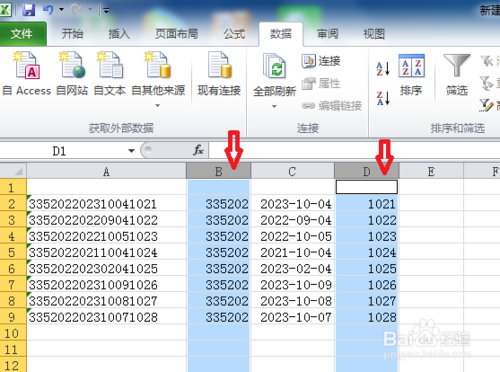Click date cell 2021-10-04
This screenshot has width=500, height=372.
point(293,252)
